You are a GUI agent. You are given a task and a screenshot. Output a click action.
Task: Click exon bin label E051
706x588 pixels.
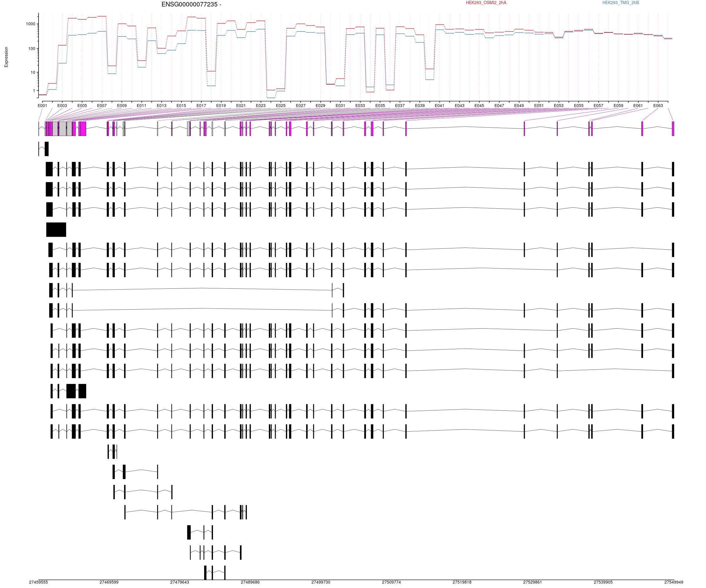tap(539, 106)
